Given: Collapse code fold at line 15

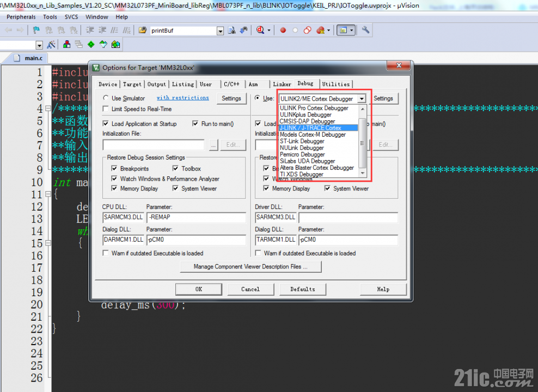Looking at the screenshot, I should pyautogui.click(x=48, y=243).
